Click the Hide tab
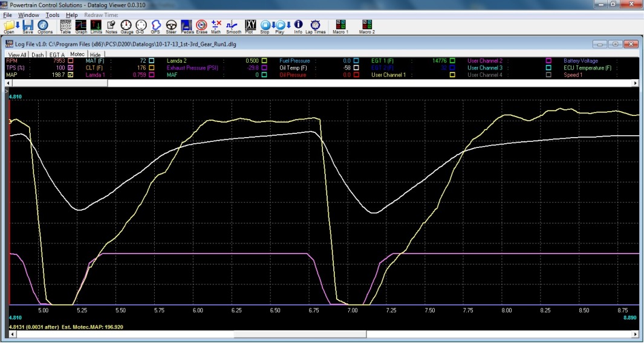Viewport: 644px width, 343px height. click(96, 54)
